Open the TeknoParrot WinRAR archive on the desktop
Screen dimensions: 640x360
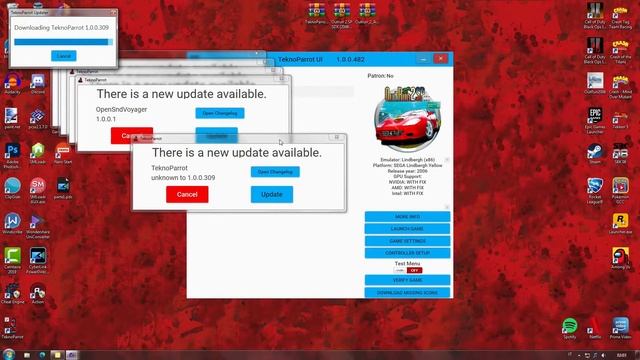317,13
